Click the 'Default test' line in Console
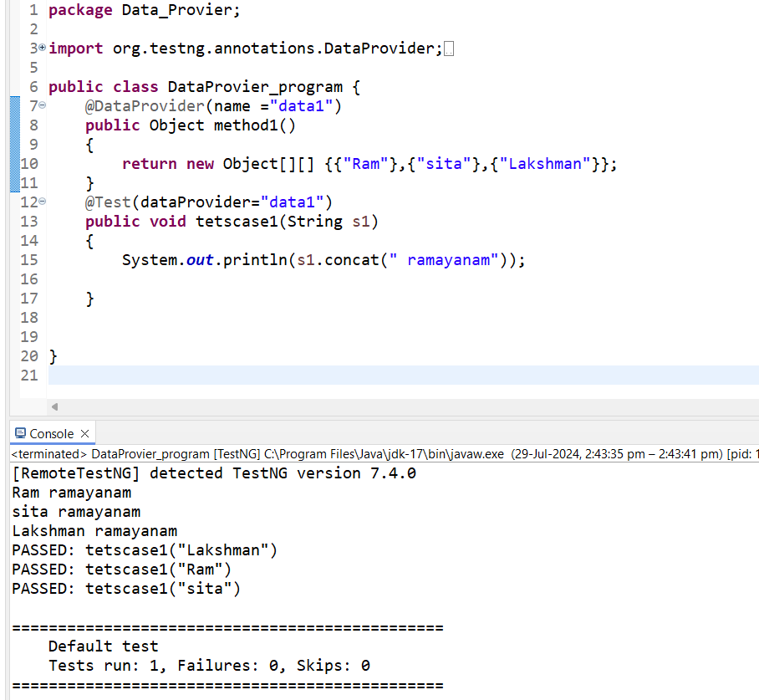The width and height of the screenshot is (759, 700). pyautogui.click(x=104, y=646)
